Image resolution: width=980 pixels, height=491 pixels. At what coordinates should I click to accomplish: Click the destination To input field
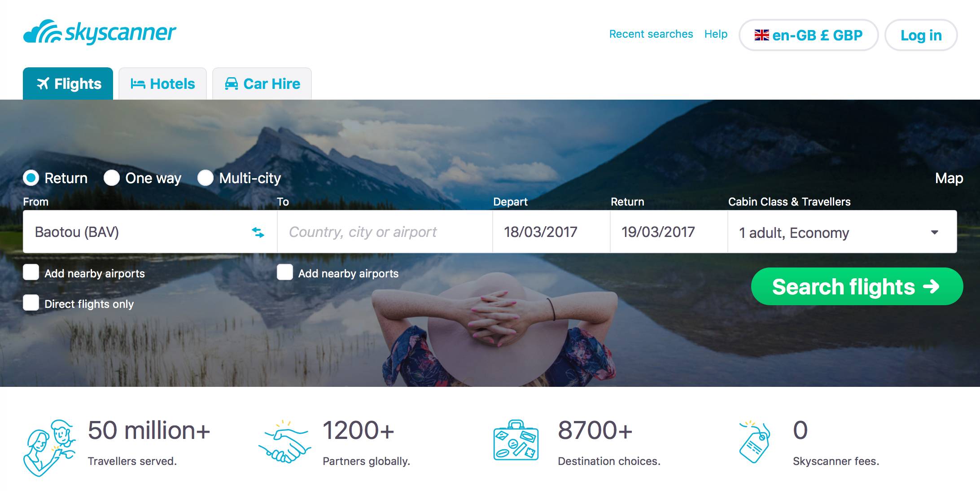[385, 232]
